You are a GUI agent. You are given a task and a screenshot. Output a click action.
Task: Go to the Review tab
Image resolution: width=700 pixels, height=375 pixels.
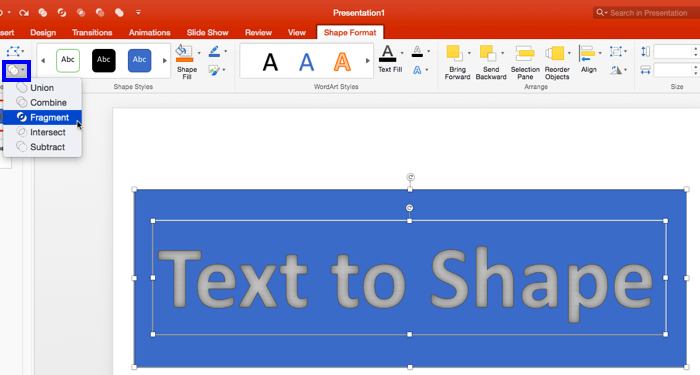click(258, 33)
